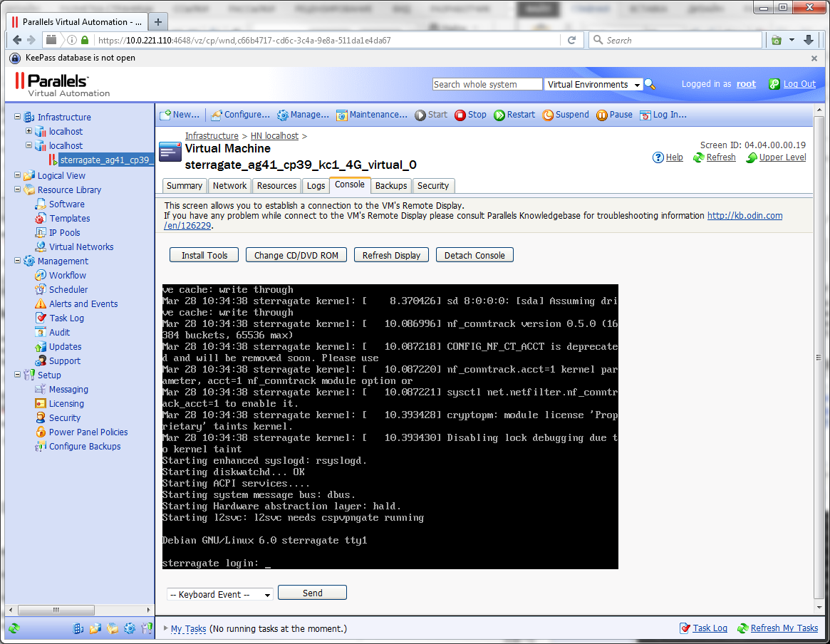Image resolution: width=830 pixels, height=644 pixels.
Task: Click the sidebar horizontal scrollbar
Action: (x=56, y=610)
